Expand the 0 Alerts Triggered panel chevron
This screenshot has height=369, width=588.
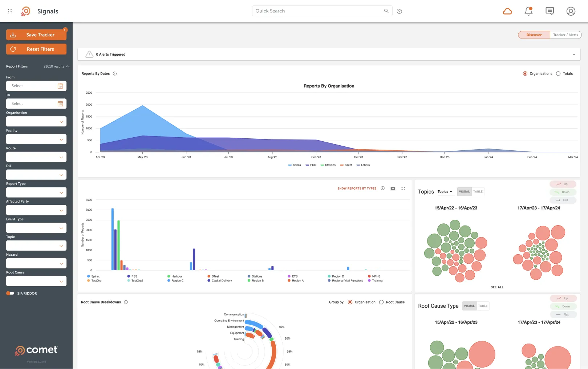coord(574,54)
